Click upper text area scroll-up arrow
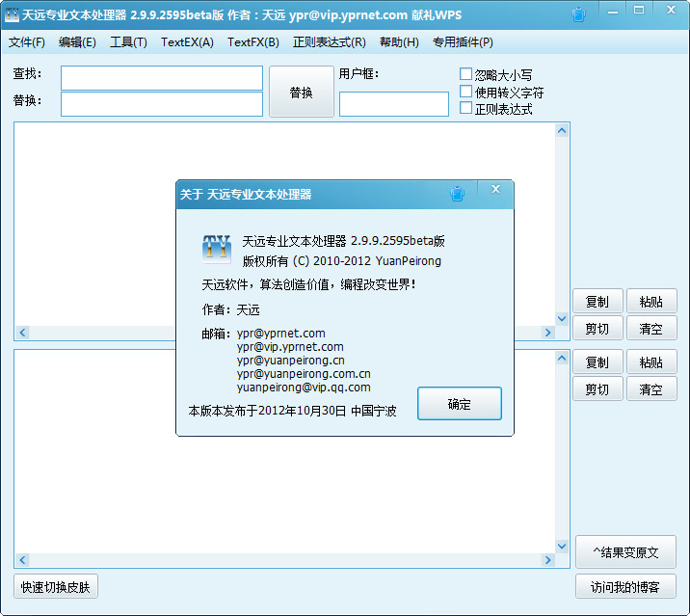Screen dimensions: 690x616 pyautogui.click(x=562, y=130)
